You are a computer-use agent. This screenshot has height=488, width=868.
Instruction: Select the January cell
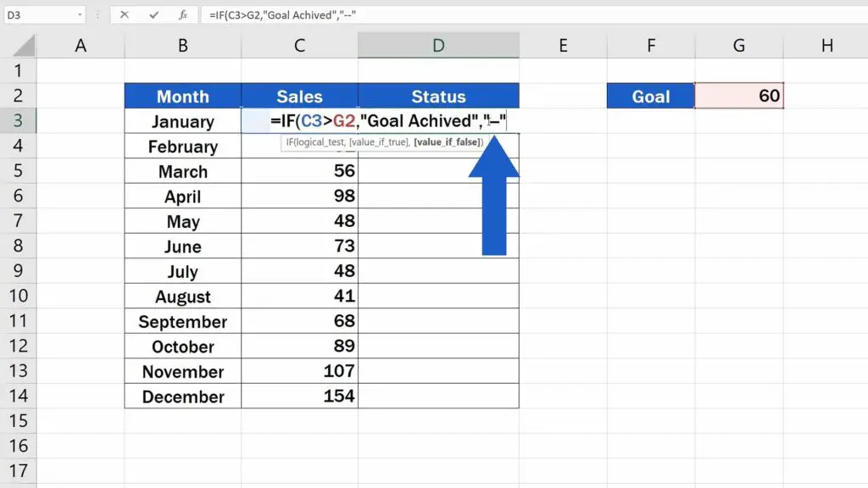point(182,121)
